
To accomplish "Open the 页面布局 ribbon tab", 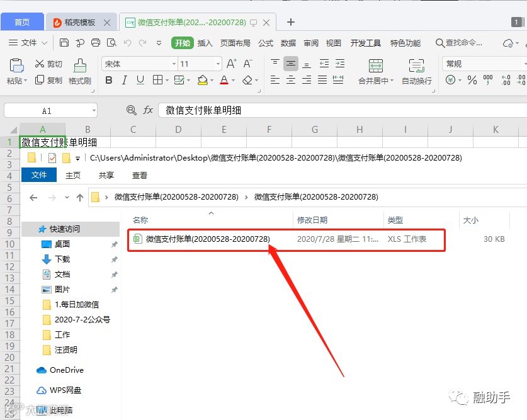I will point(235,43).
